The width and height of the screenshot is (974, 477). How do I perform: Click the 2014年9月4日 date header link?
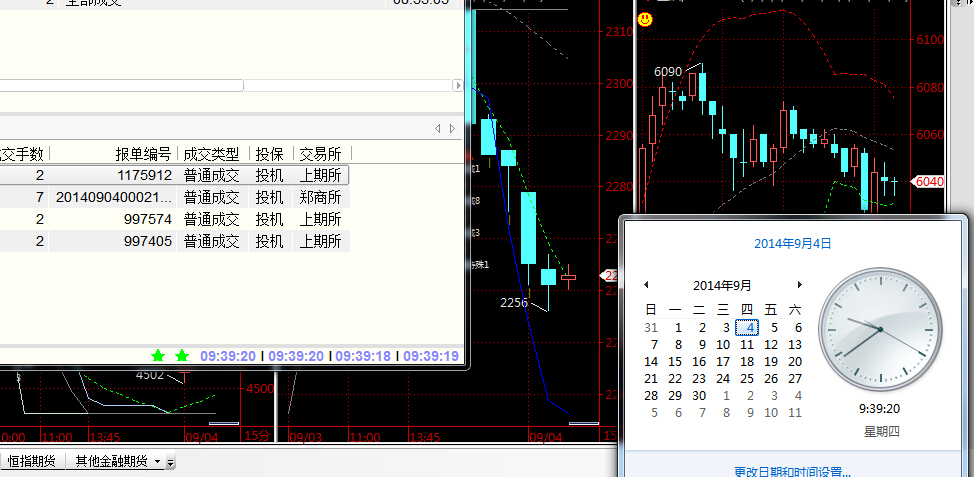tap(792, 244)
